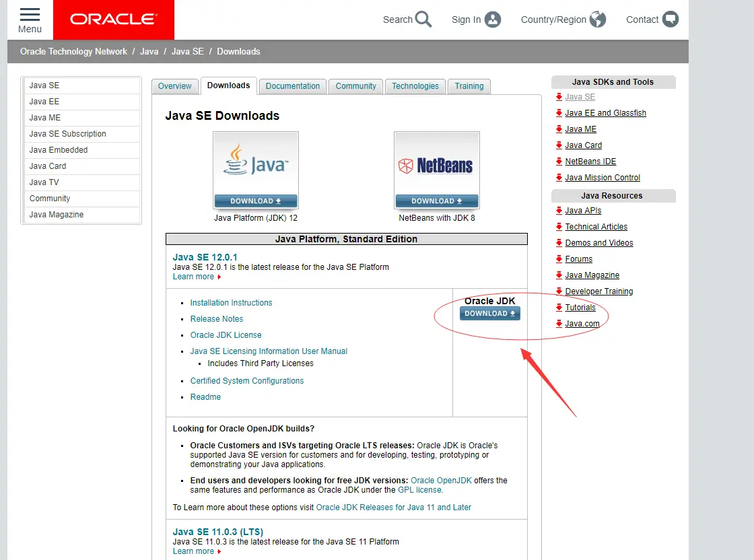Select Java Embedded in left sidebar

coord(81,150)
